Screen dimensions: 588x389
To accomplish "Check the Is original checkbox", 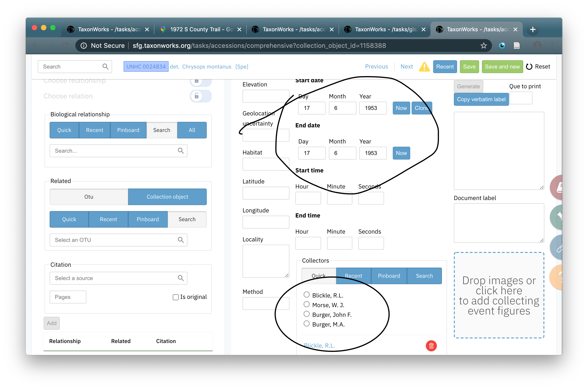I will tap(175, 297).
